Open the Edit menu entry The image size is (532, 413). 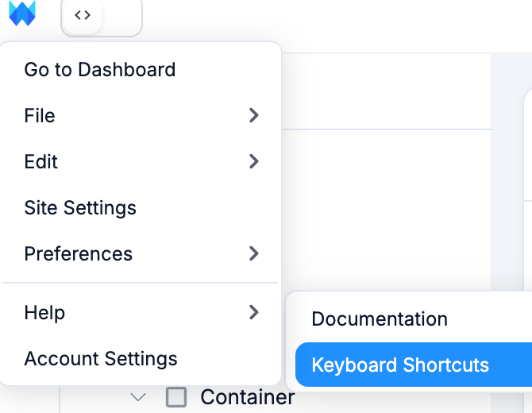pos(41,161)
